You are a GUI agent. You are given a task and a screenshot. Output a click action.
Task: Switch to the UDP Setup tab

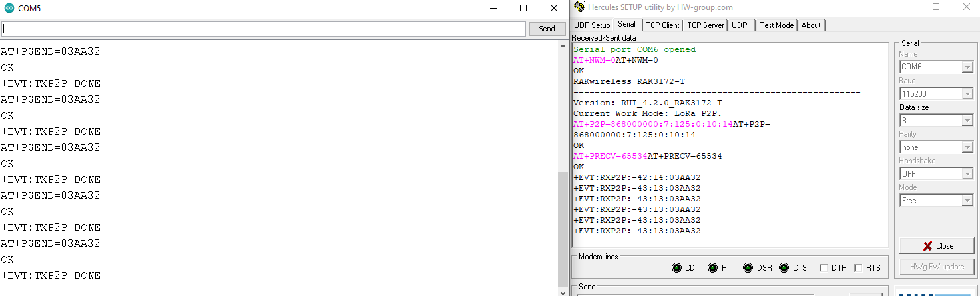coord(592,25)
